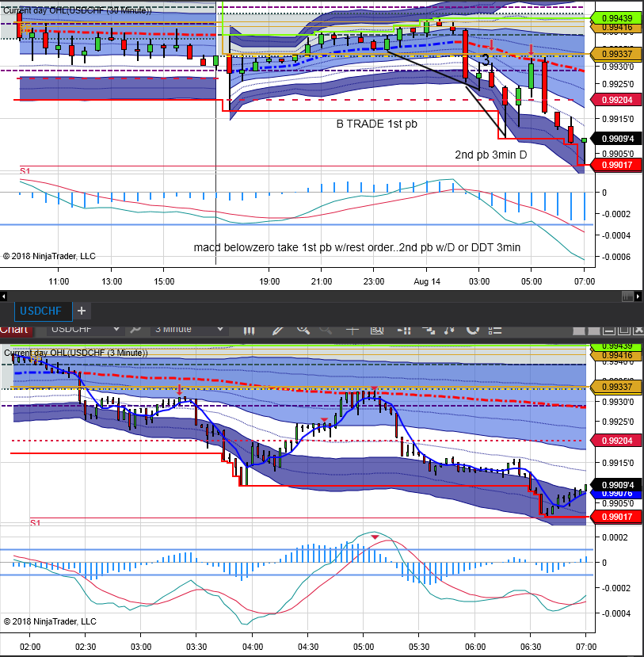
Task: Open the data box icon
Action: [377, 330]
